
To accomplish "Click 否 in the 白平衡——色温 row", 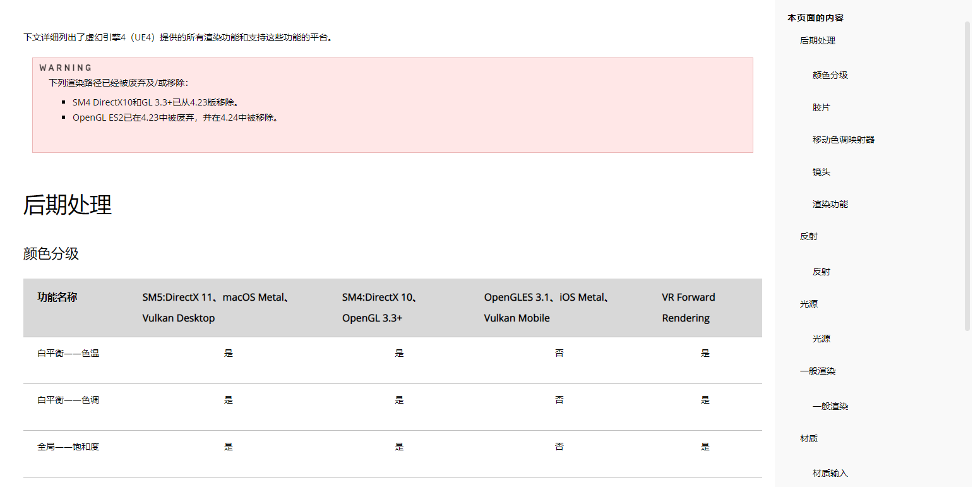I will point(559,353).
